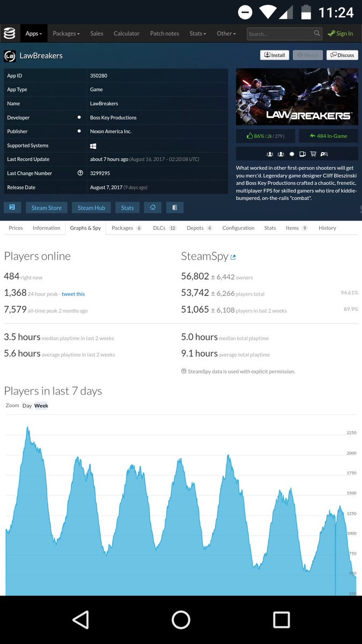Expand the Stats dropdown in navbar
Image resolution: width=362 pixels, height=644 pixels.
click(x=197, y=33)
